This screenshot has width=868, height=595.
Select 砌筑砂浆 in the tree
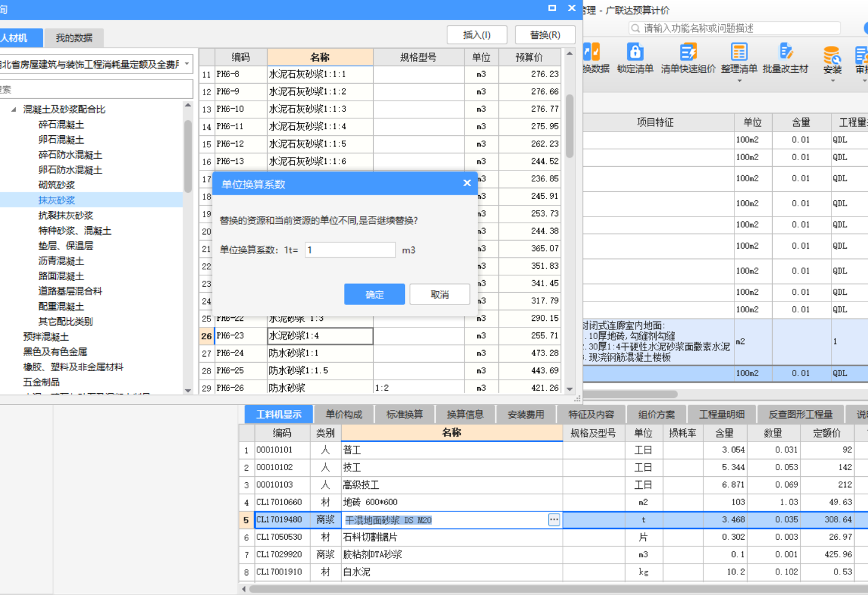pyautogui.click(x=56, y=185)
